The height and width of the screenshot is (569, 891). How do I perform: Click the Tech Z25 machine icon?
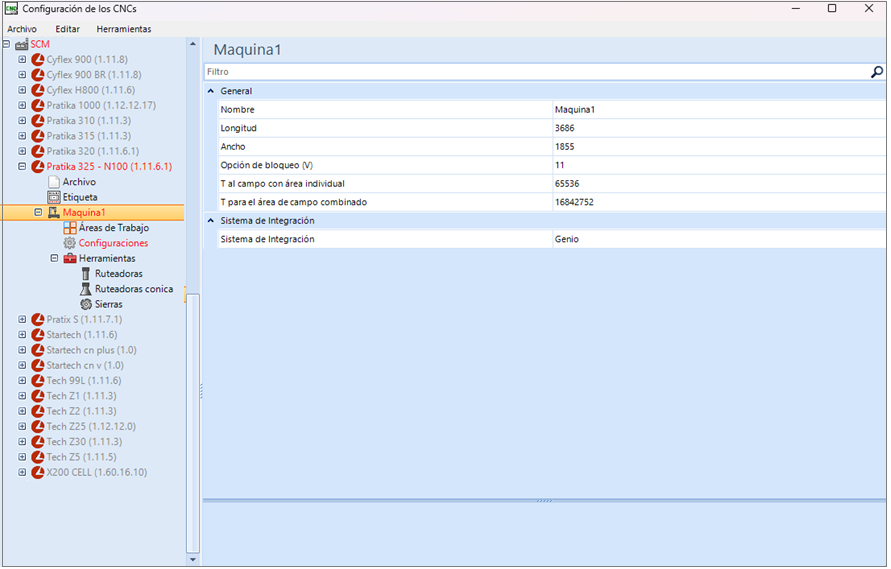point(38,426)
